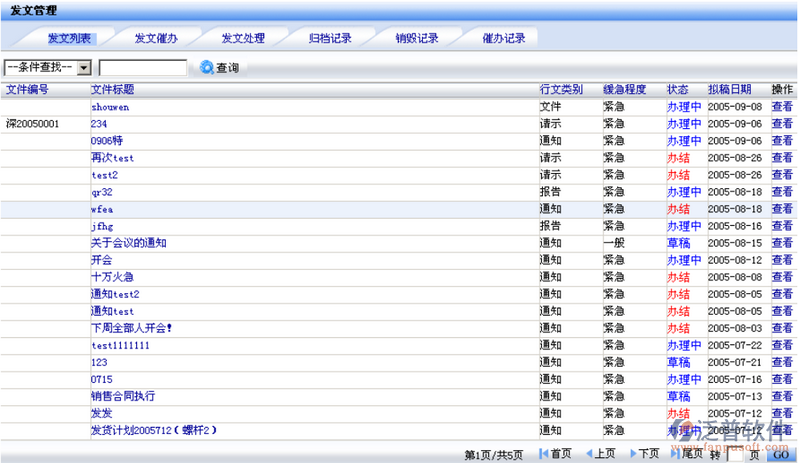
Task: Click the 上页 previous page arrow icon
Action: click(x=589, y=454)
